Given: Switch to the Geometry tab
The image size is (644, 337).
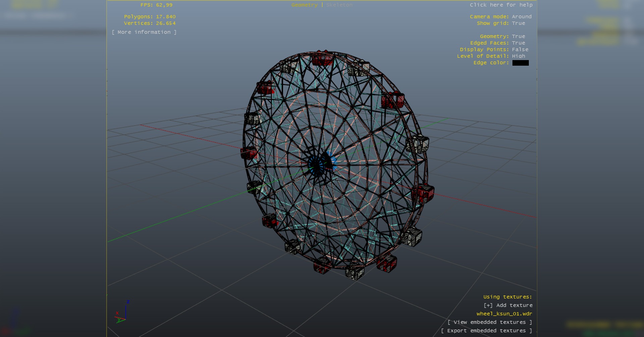Looking at the screenshot, I should [x=304, y=5].
